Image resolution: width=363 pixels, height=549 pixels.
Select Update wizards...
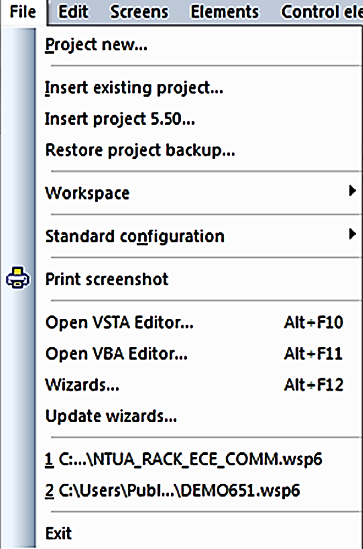coord(199,416)
